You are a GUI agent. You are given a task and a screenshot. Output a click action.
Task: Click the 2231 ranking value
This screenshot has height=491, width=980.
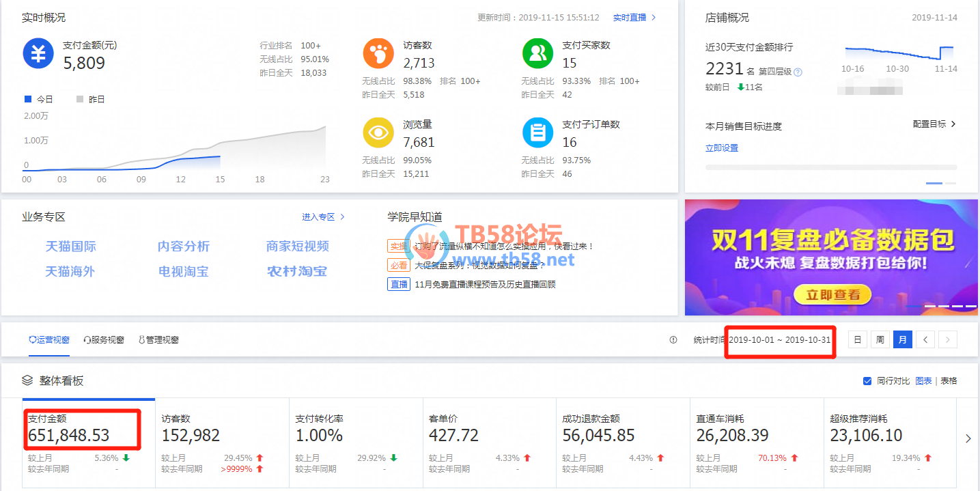[x=724, y=68]
